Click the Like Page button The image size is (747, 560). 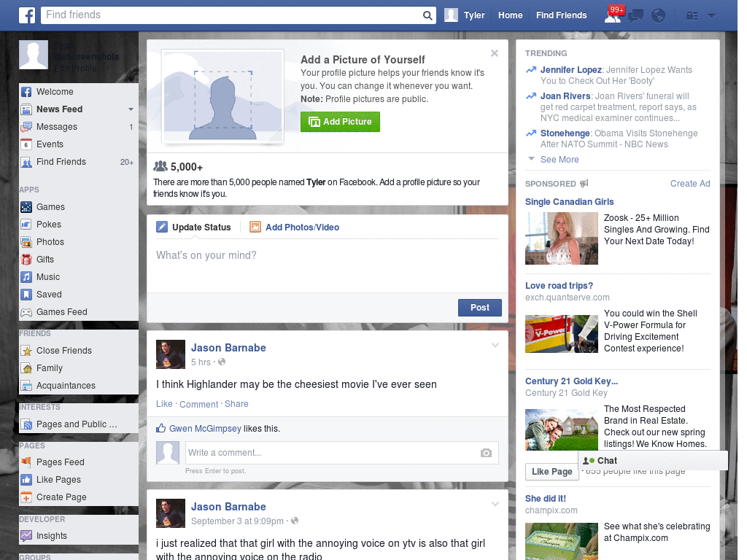(x=551, y=472)
